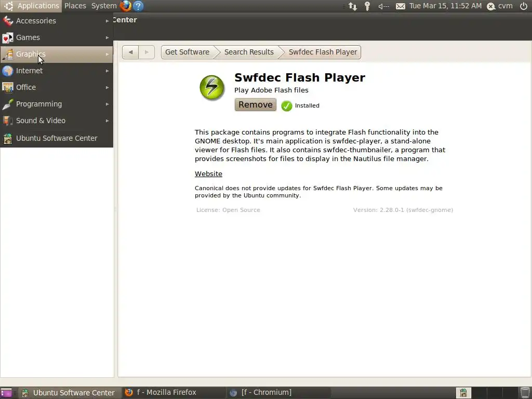Click the green Installed checkmark icon
The width and height of the screenshot is (532, 399).
pos(287,106)
